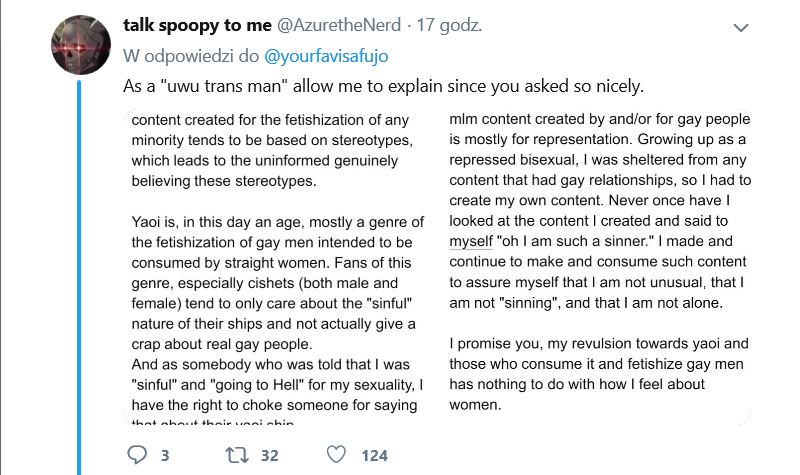Open the skull profile avatar
The height and width of the screenshot is (475, 800).
tap(81, 45)
